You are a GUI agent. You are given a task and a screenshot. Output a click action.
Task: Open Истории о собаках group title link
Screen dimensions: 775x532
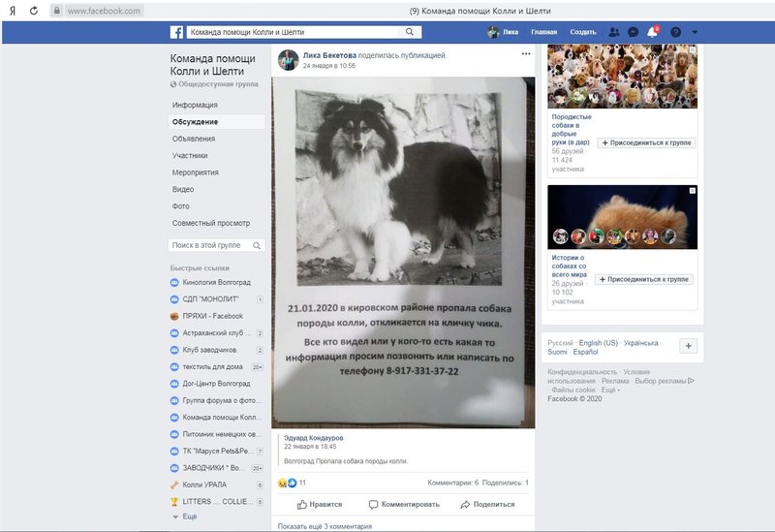[x=569, y=266]
